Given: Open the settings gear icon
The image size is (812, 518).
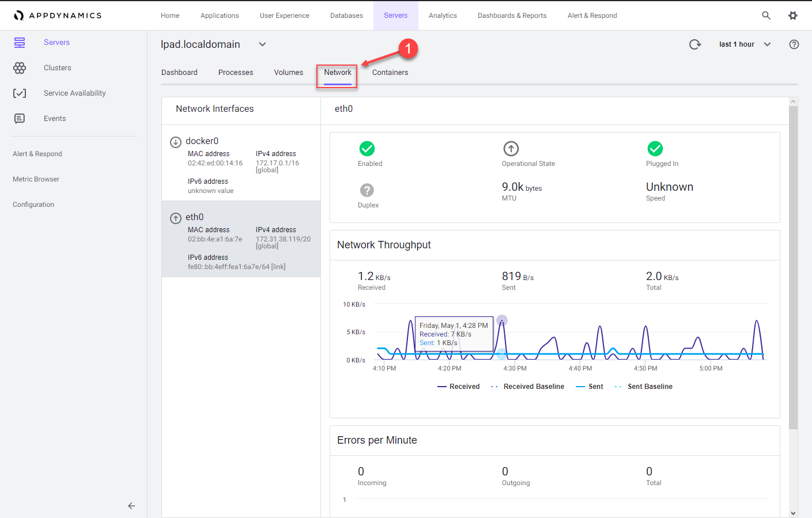Looking at the screenshot, I should [x=793, y=16].
